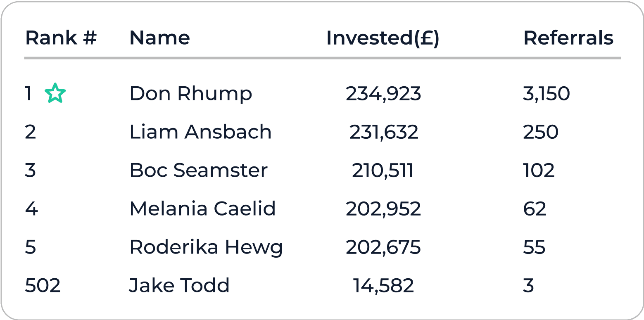Click the rank number 502

(43, 285)
